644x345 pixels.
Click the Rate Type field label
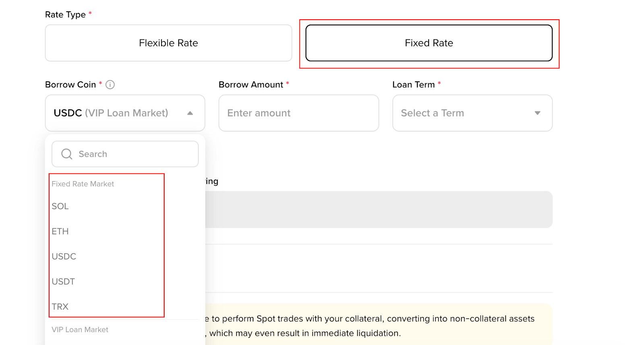coord(65,15)
